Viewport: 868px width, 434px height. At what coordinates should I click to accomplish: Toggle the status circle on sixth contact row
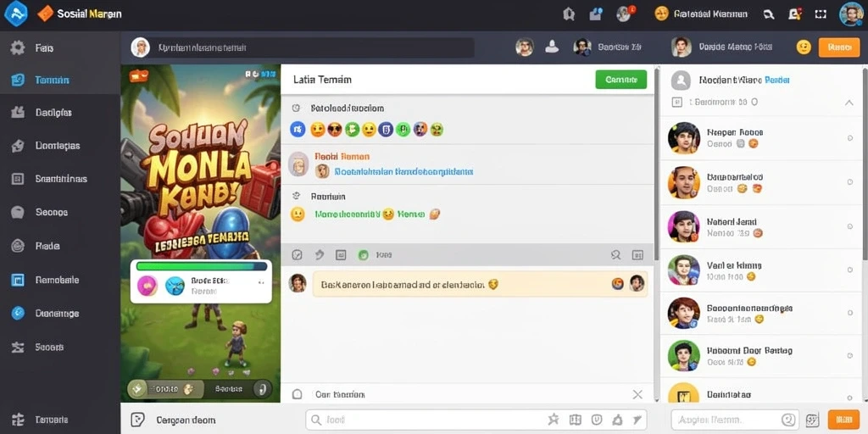click(850, 356)
